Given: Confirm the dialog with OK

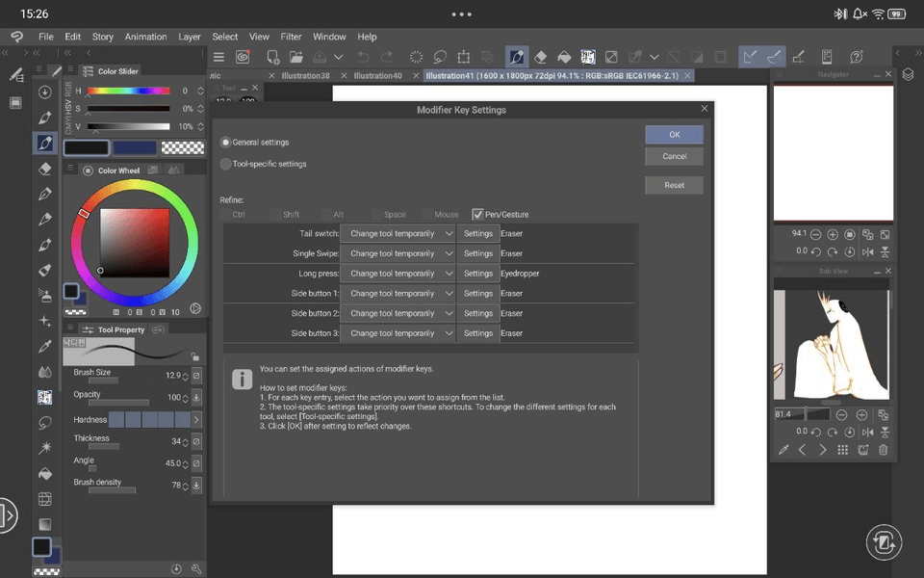Looking at the screenshot, I should (x=674, y=135).
